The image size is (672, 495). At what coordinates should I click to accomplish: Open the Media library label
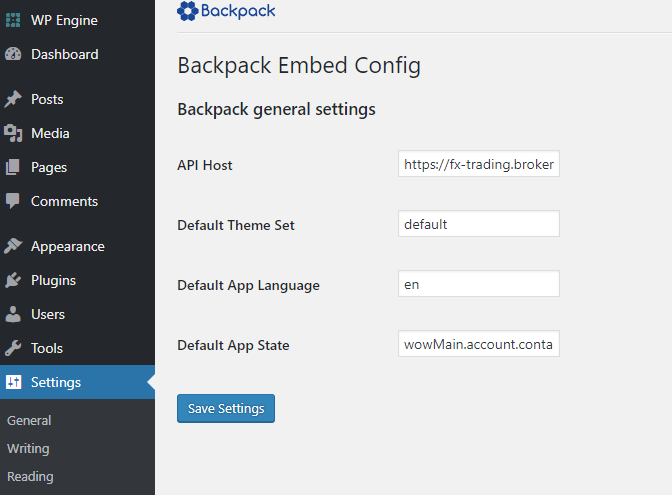[x=50, y=133]
